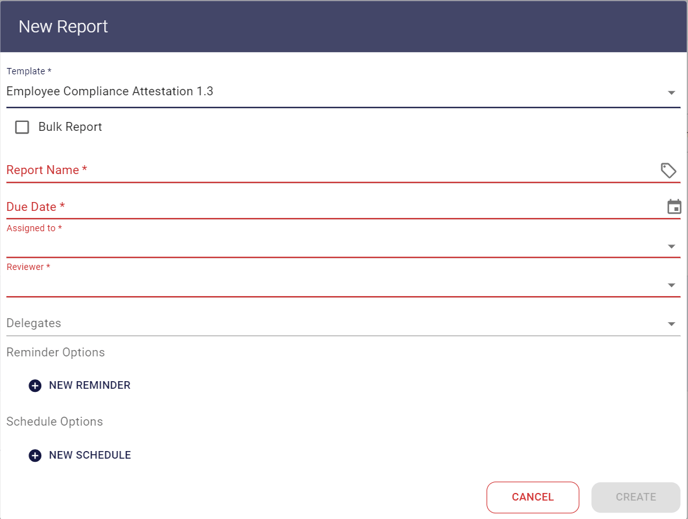Click the Delegates field label
This screenshot has width=688, height=519.
coord(34,323)
